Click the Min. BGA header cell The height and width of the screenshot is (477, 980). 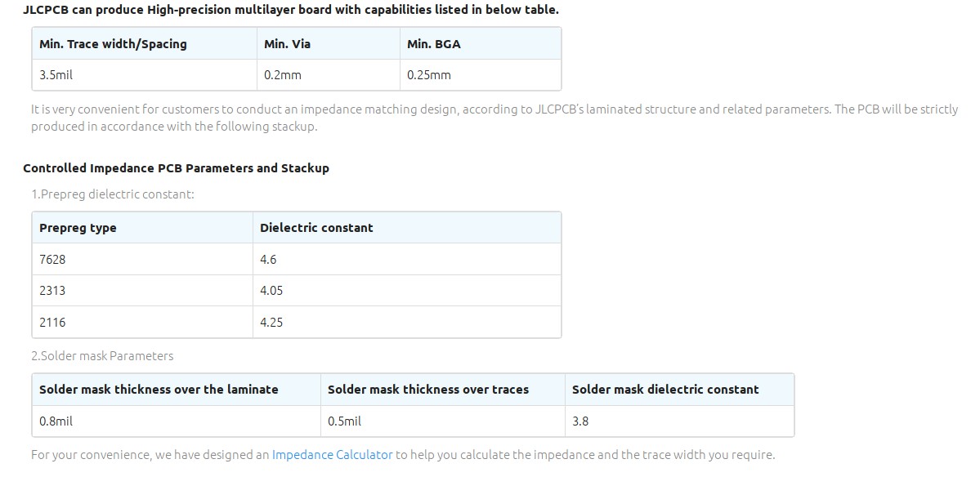(x=481, y=44)
